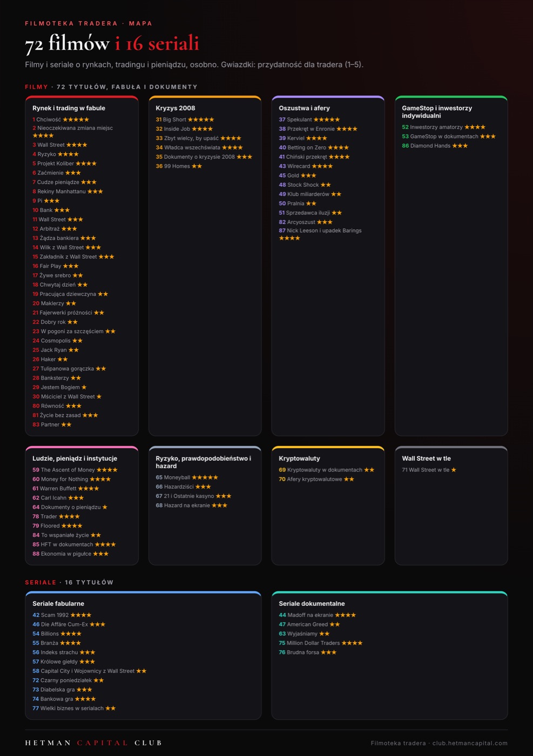The height and width of the screenshot is (756, 533).
Task: Select '59 The Ascent of Money' entry
Action: point(75,470)
